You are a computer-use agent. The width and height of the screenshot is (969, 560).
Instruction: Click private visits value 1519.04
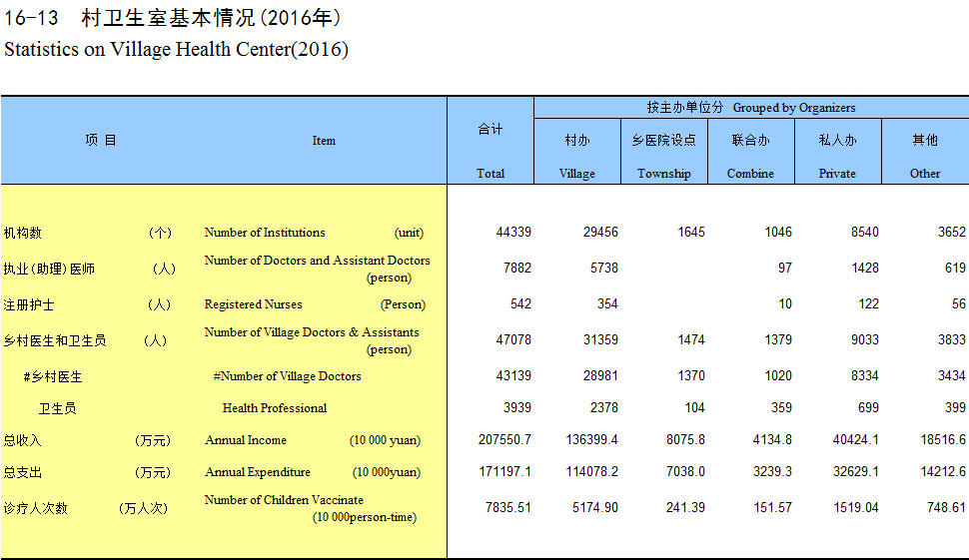[x=856, y=507]
